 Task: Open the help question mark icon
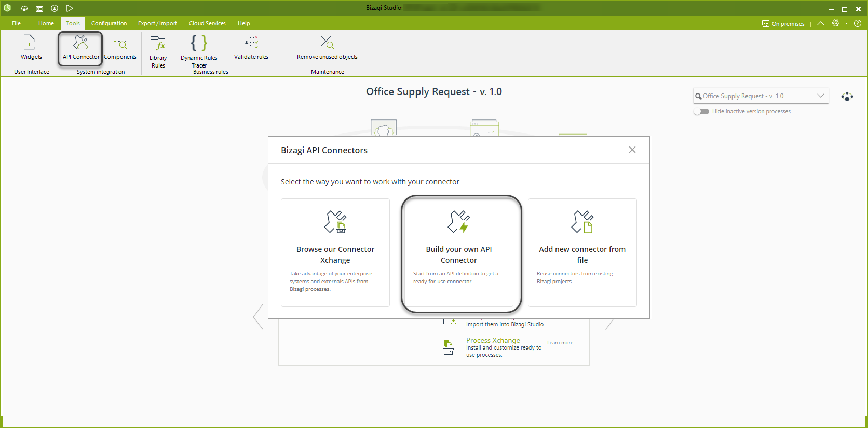tap(858, 23)
